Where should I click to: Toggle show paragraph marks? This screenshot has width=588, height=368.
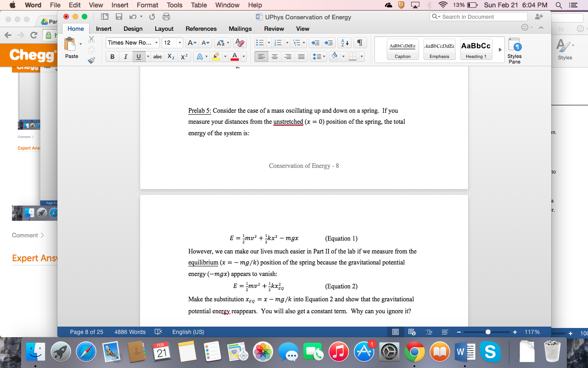pos(360,43)
